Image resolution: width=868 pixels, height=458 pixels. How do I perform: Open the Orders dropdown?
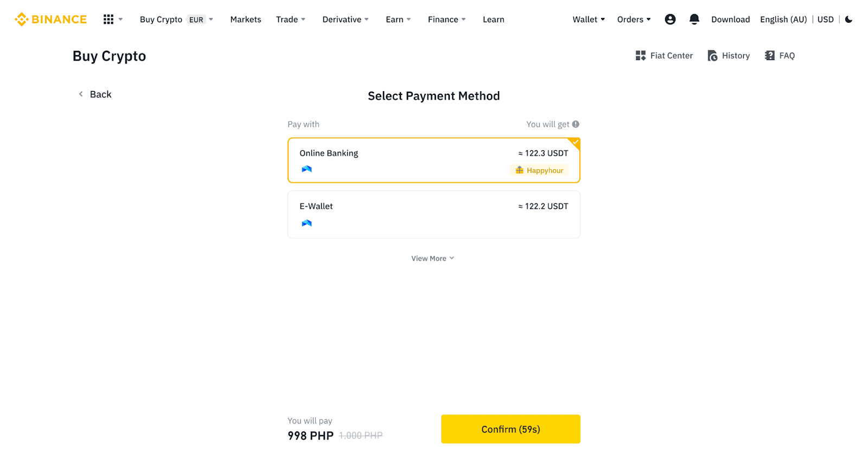pyautogui.click(x=634, y=20)
